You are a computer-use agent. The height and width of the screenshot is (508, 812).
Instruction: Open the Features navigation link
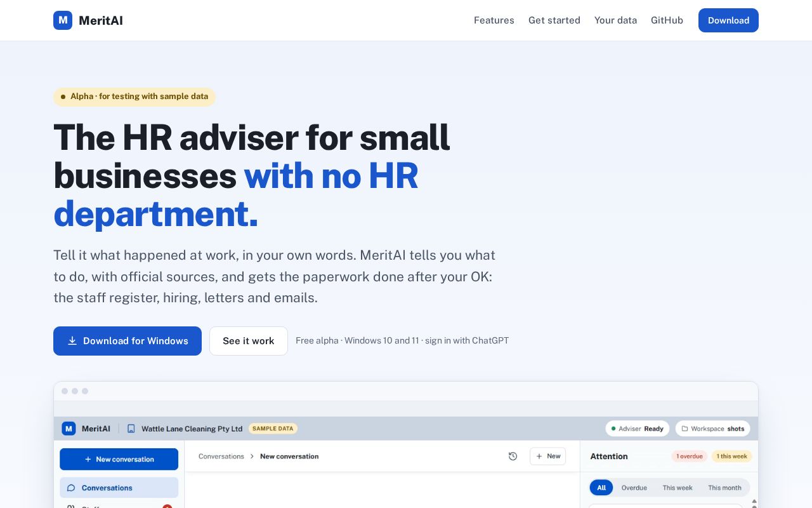pos(494,20)
